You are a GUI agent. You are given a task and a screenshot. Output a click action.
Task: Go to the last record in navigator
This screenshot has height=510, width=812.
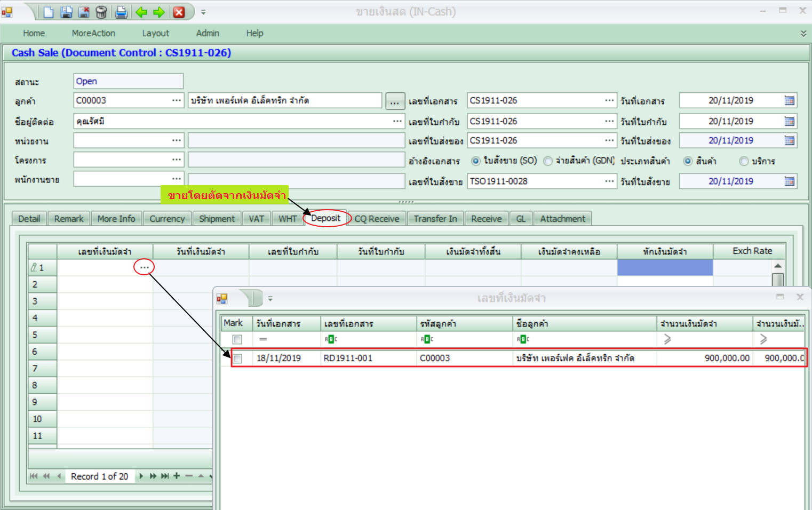165,476
